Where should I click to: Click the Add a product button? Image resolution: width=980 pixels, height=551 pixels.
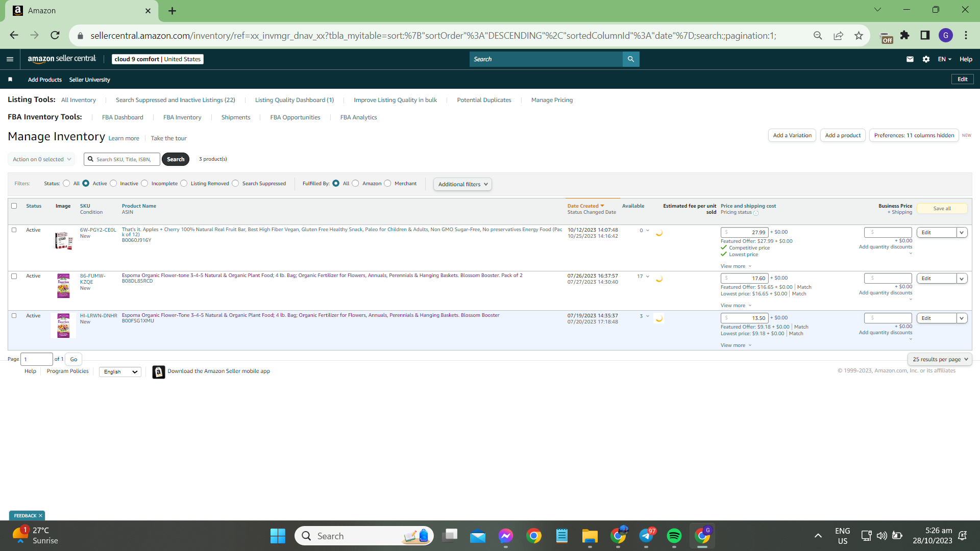[843, 135]
